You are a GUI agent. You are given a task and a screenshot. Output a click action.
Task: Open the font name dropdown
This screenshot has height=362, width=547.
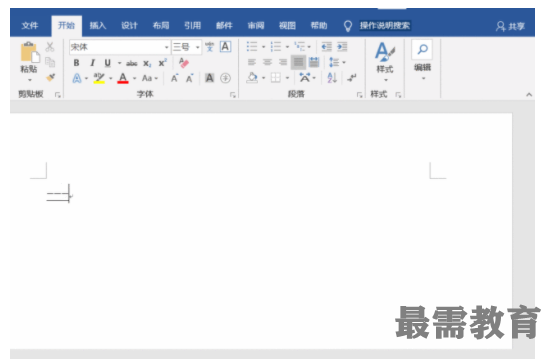(x=166, y=47)
